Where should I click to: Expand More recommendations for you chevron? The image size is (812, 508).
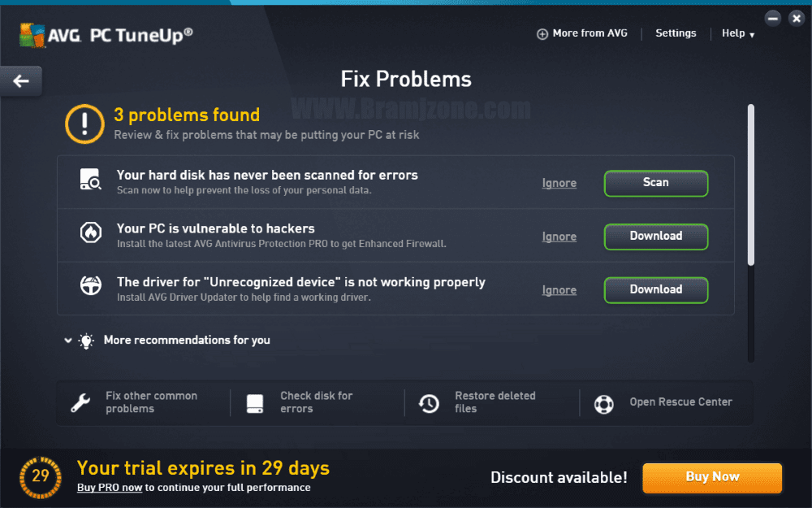tap(68, 341)
